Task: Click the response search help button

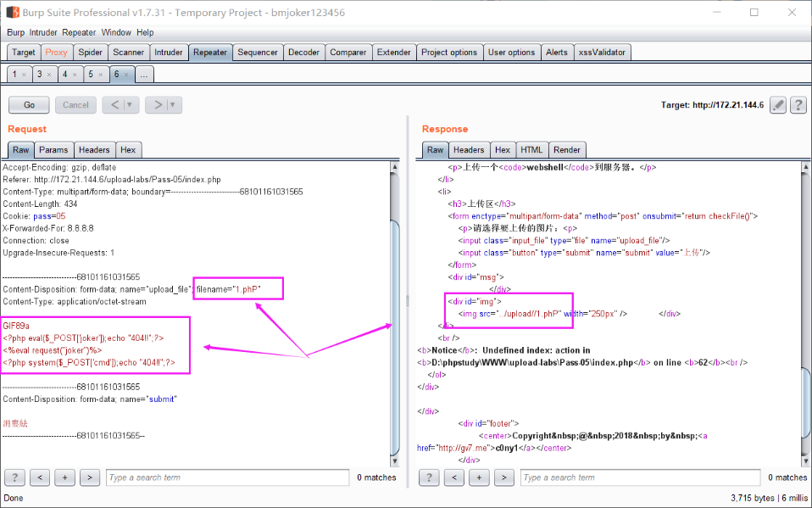Action: (x=429, y=477)
